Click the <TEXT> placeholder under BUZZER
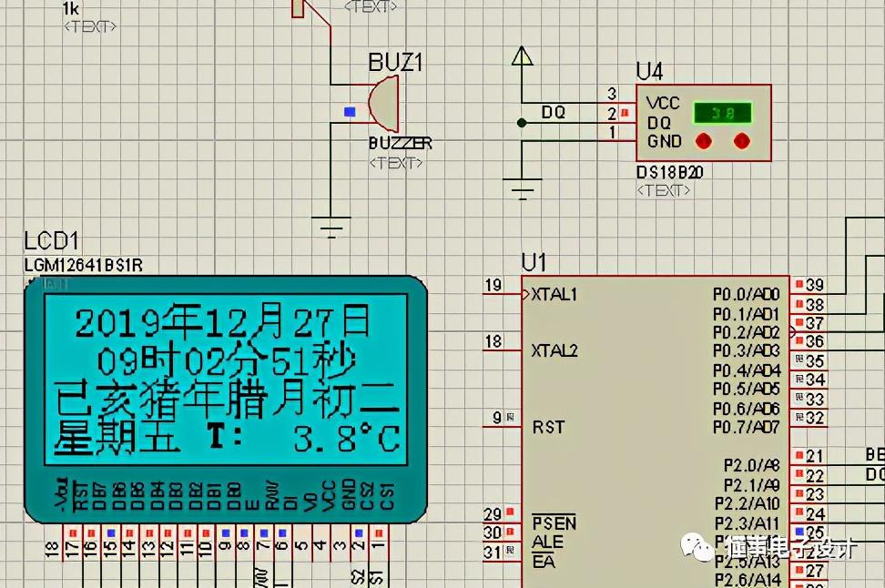The width and height of the screenshot is (885, 588). point(396,163)
